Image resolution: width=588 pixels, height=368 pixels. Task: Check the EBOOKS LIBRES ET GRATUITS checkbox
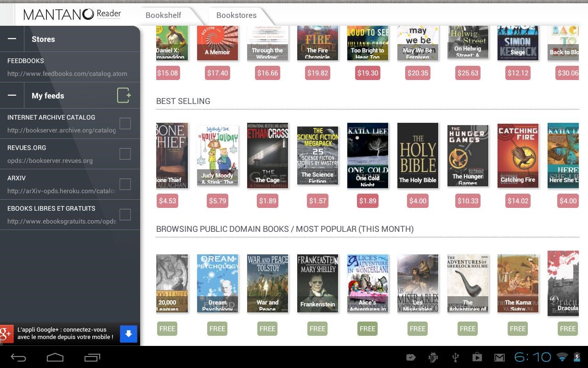pyautogui.click(x=125, y=214)
